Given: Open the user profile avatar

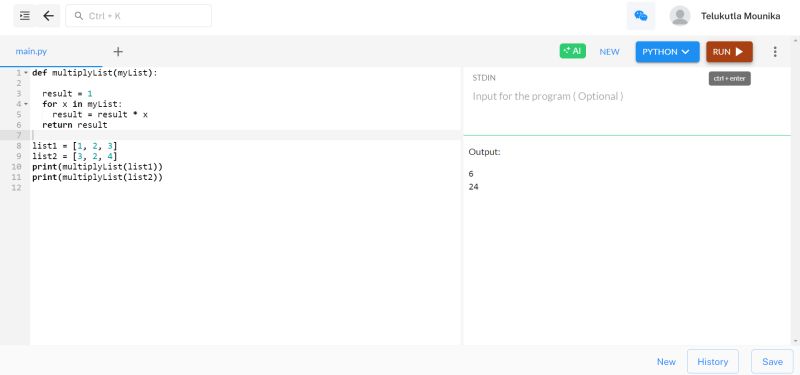Looking at the screenshot, I should 680,16.
